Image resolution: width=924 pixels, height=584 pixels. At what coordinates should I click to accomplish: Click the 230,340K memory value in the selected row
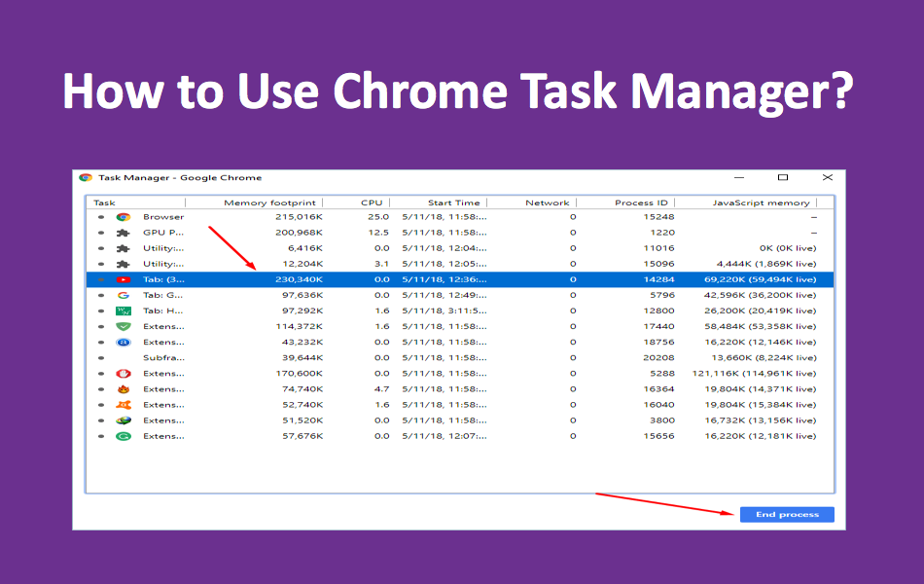(299, 279)
